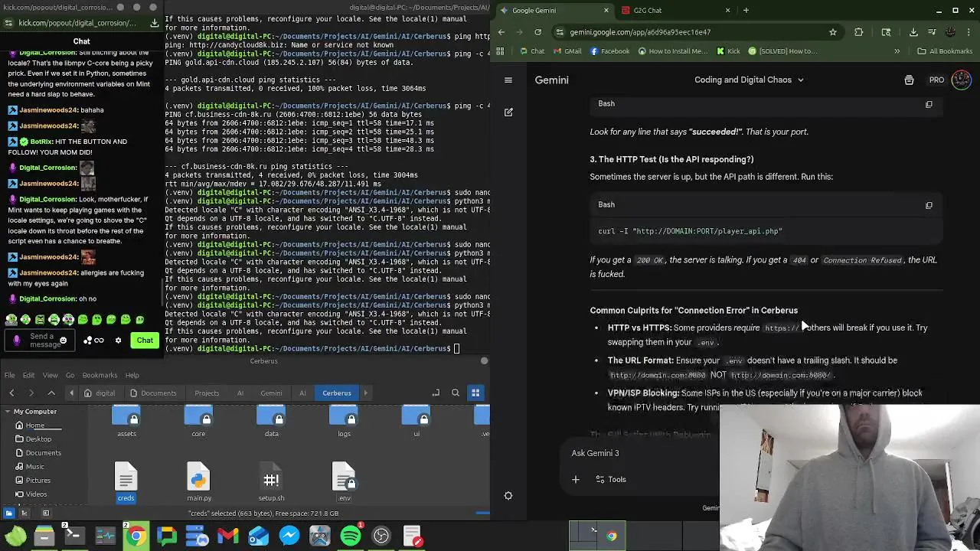Click the PRO badge in Gemini

click(x=936, y=80)
